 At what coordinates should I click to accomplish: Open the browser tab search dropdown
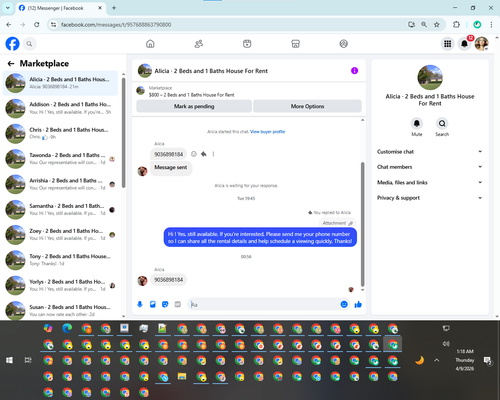click(x=7, y=8)
